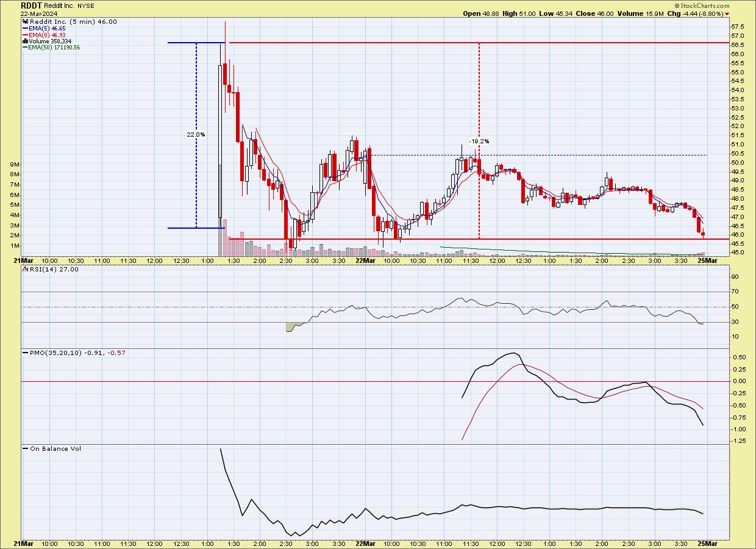Click the 'Open 48.88' value

(482, 13)
